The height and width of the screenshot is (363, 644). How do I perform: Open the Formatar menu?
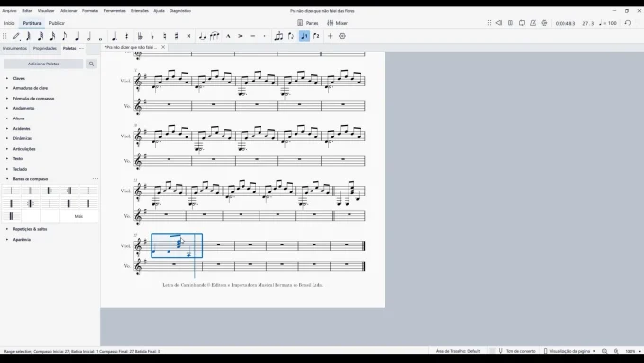click(x=90, y=11)
